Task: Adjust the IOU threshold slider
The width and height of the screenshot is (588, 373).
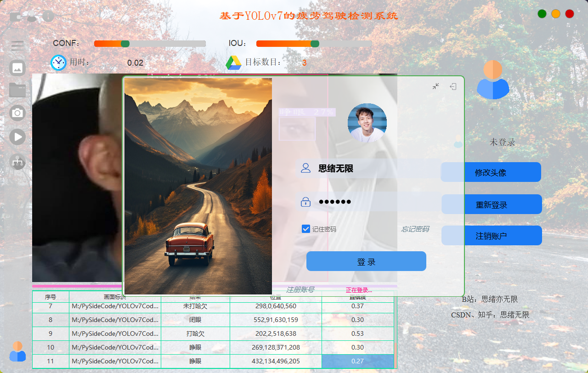Action: point(314,44)
